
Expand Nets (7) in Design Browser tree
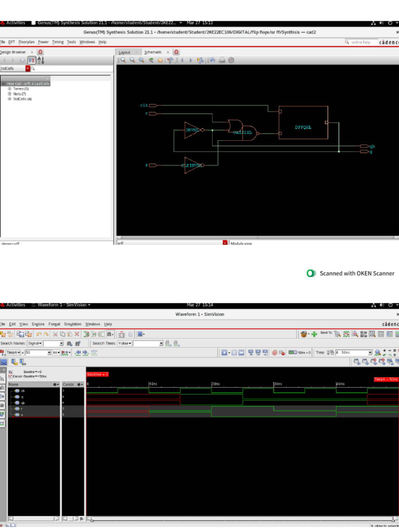click(9, 94)
